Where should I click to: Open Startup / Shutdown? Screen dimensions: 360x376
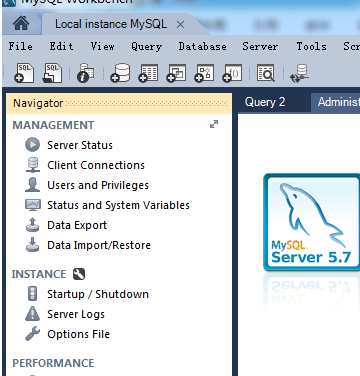(98, 294)
